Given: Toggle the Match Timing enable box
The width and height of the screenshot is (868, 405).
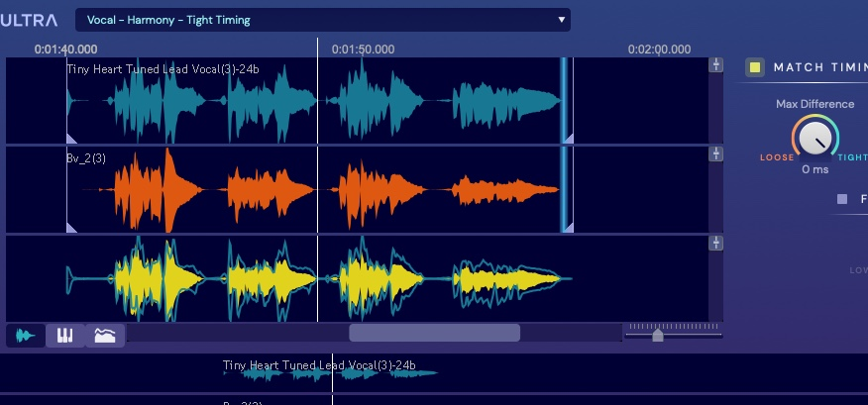Looking at the screenshot, I should pyautogui.click(x=755, y=67).
